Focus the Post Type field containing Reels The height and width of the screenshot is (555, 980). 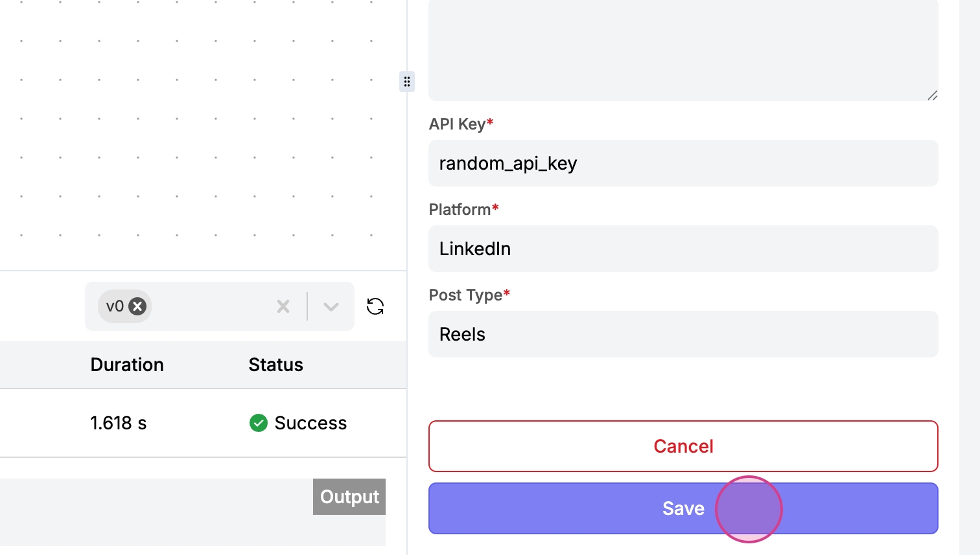683,334
